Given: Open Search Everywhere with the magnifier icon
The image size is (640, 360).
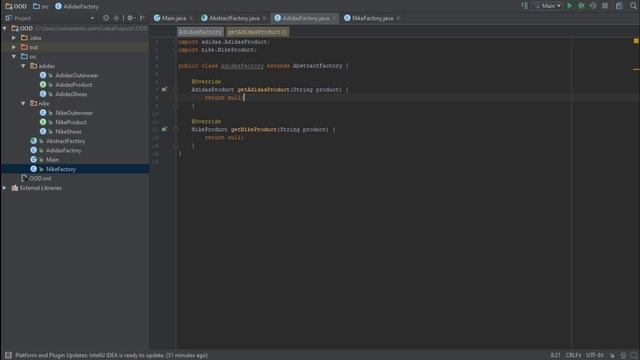Looking at the screenshot, I should (x=633, y=6).
